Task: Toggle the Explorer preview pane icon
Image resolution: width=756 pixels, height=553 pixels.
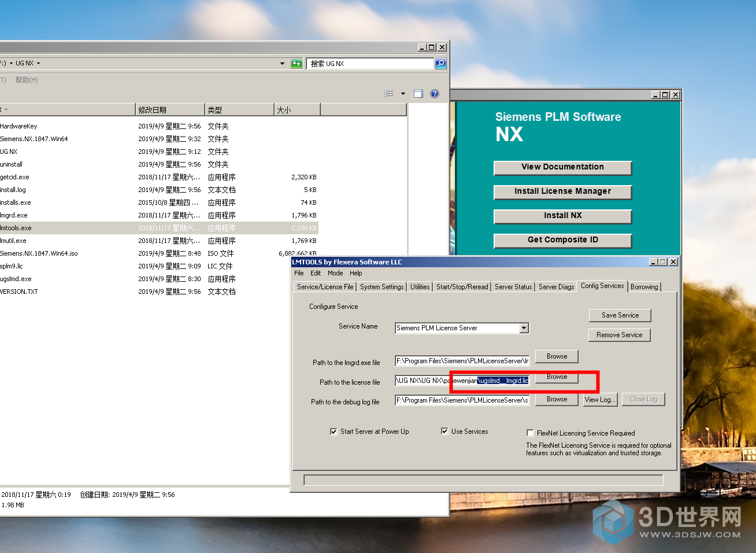Action: click(418, 94)
